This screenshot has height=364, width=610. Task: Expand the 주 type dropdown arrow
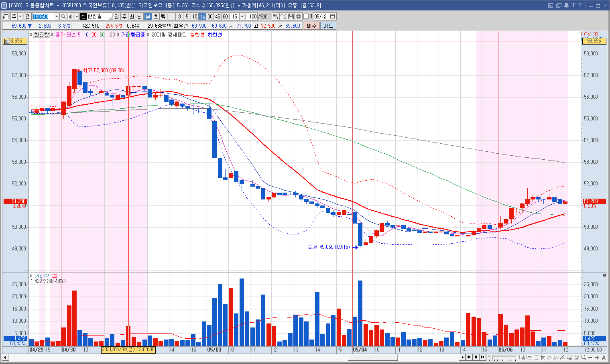click(20, 16)
